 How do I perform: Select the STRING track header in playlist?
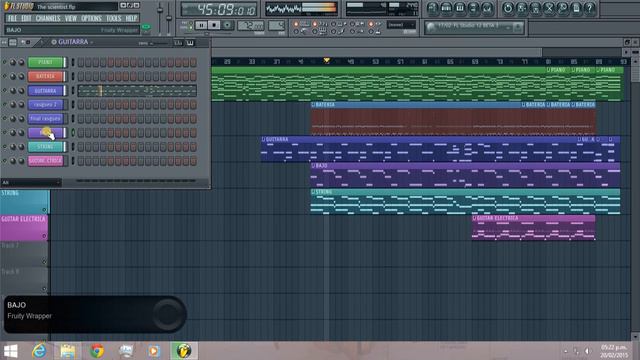(x=24, y=202)
